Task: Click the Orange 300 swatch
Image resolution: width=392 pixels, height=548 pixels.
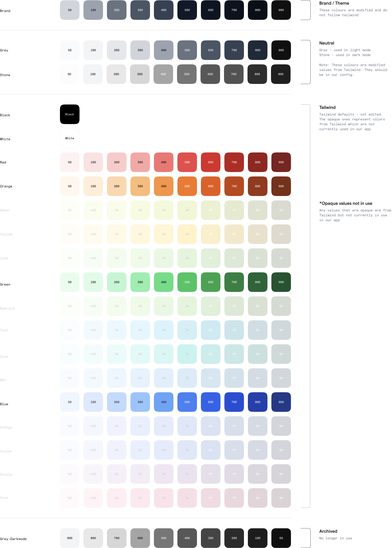Action: [x=140, y=186]
